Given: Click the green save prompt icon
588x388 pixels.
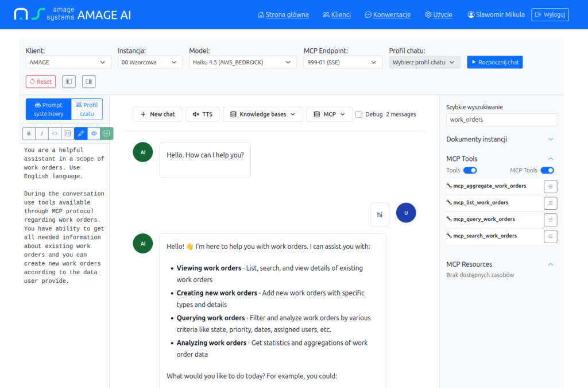Looking at the screenshot, I should coord(106,133).
